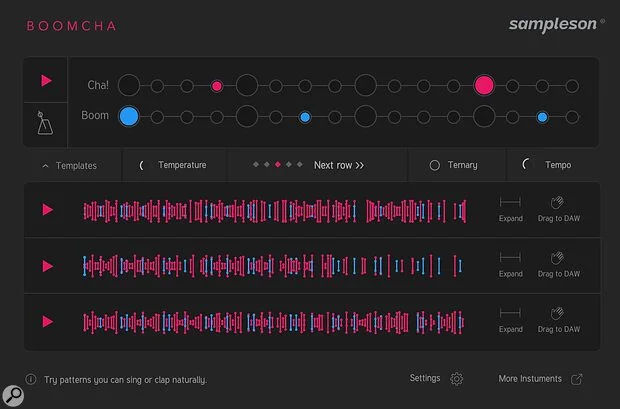The width and height of the screenshot is (620, 409).
Task: Open the More Instruments link text
Action: 530,379
